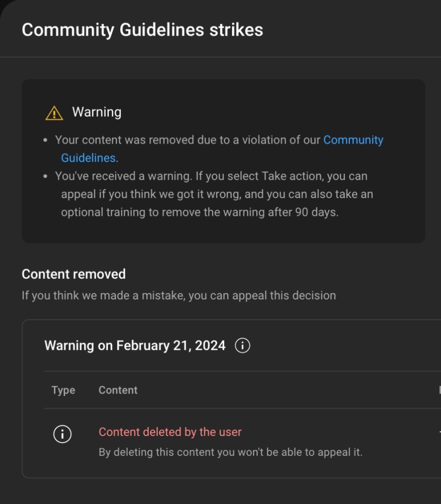The height and width of the screenshot is (504, 441).
Task: Open the blue Community Guidelines link
Action: coord(353,140)
